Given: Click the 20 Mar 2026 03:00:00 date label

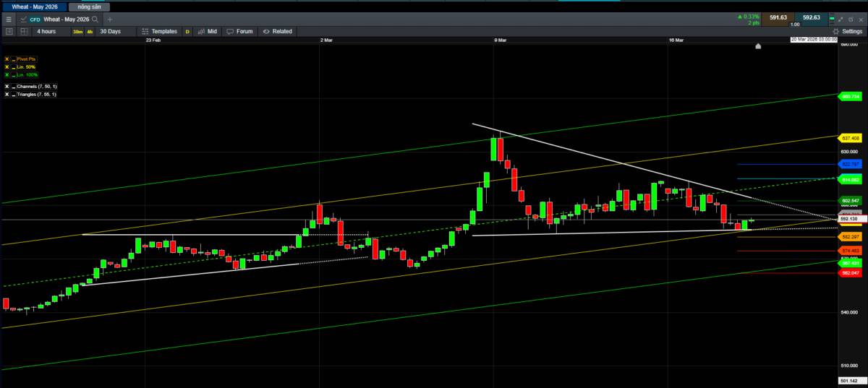Looking at the screenshot, I should click(x=814, y=40).
